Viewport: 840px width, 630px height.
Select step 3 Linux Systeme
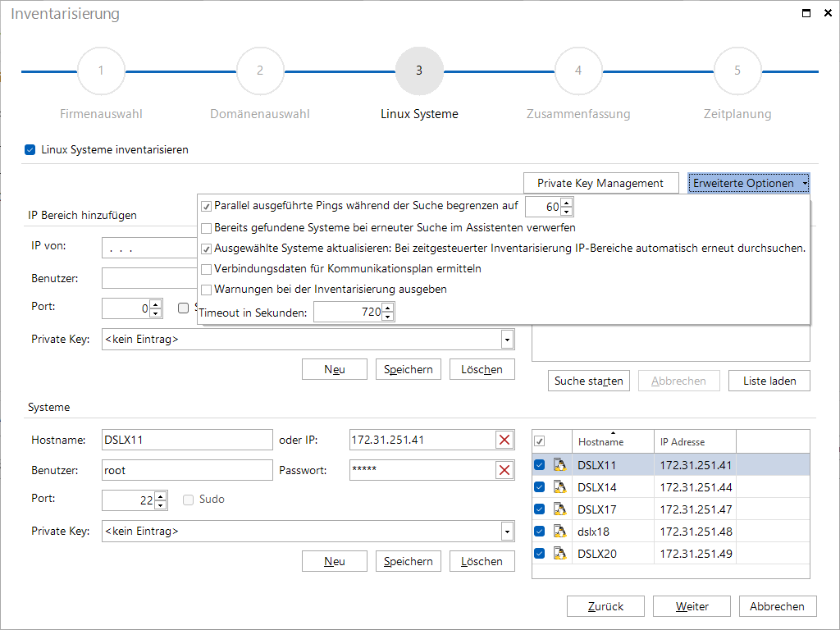click(419, 71)
